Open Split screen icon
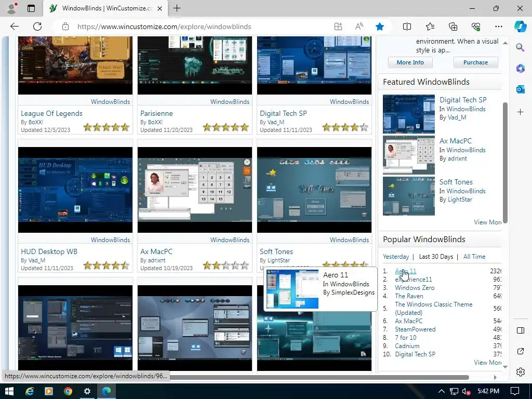Image resolution: width=532 pixels, height=399 pixels. 407,26
